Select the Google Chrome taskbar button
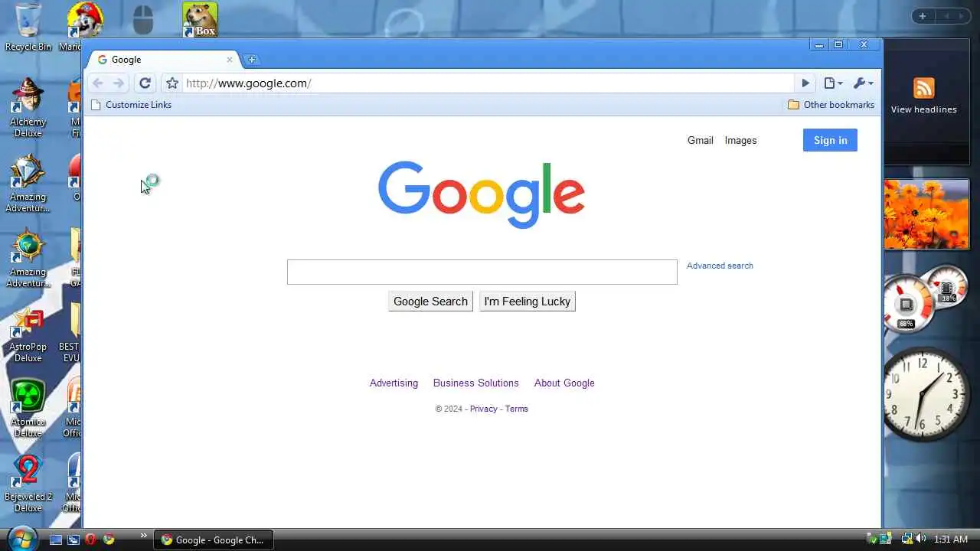Screen dimensions: 980x551 213,540
